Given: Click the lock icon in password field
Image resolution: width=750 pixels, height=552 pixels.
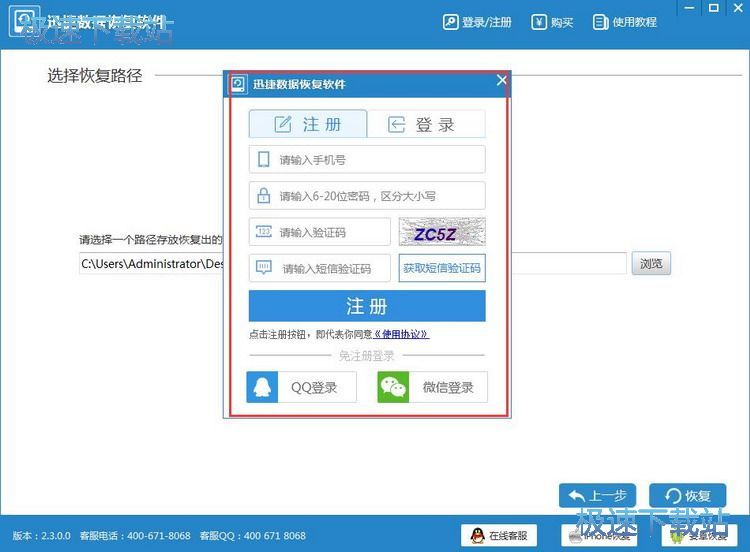Looking at the screenshot, I should [264, 195].
